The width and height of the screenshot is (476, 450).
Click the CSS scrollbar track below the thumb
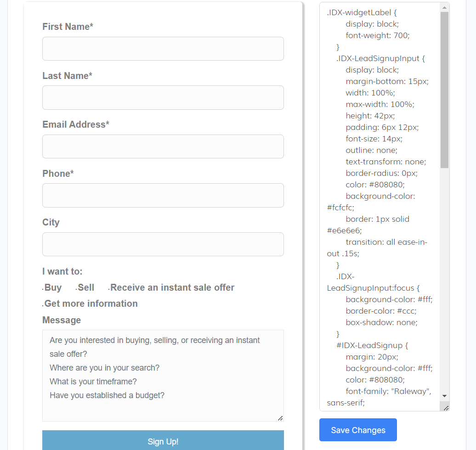click(444, 276)
